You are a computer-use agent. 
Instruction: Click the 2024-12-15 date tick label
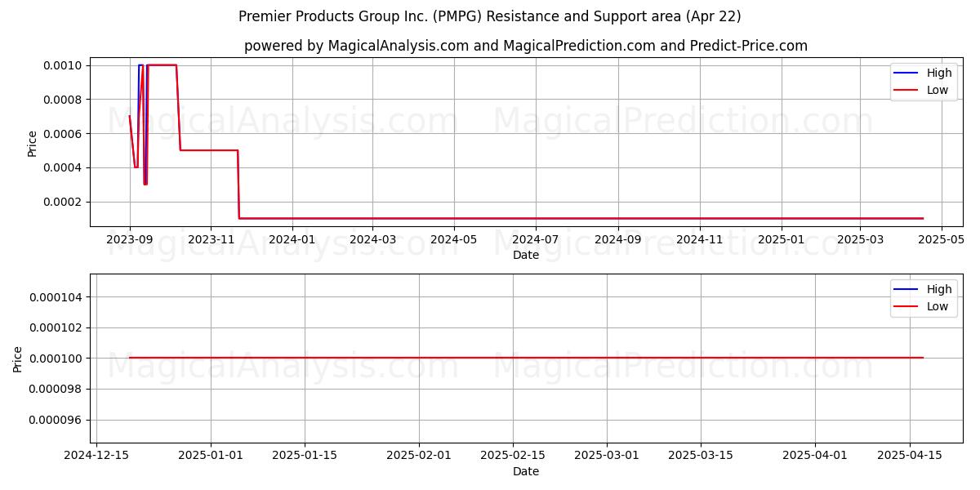tap(96, 456)
